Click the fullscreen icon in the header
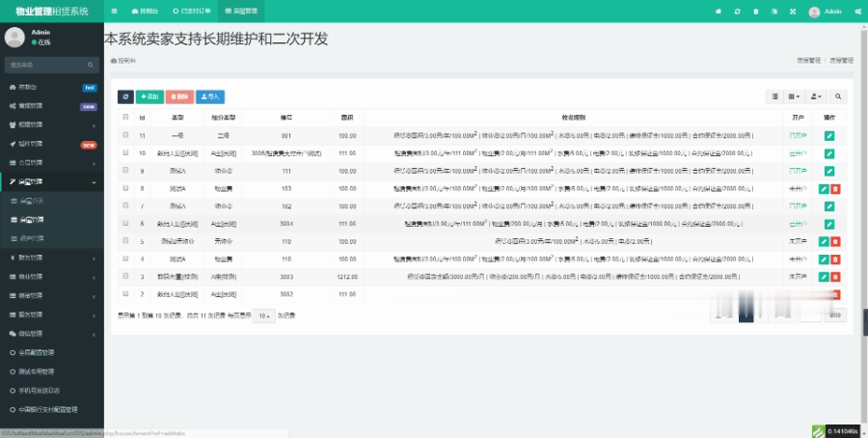 point(793,12)
